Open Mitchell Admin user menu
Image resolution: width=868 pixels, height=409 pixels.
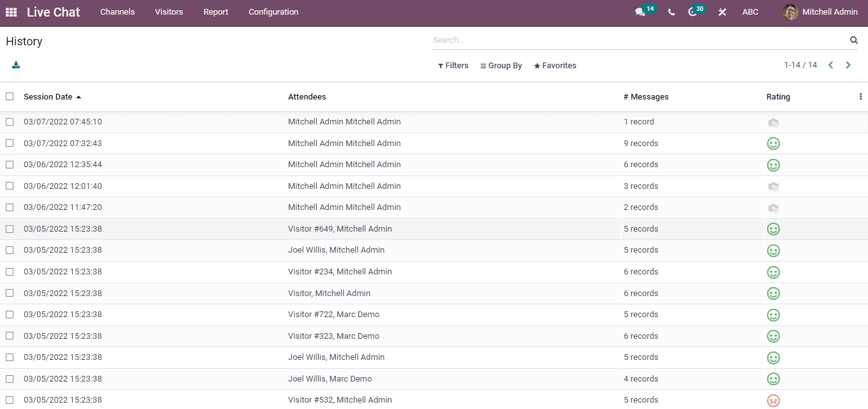[x=821, y=12]
